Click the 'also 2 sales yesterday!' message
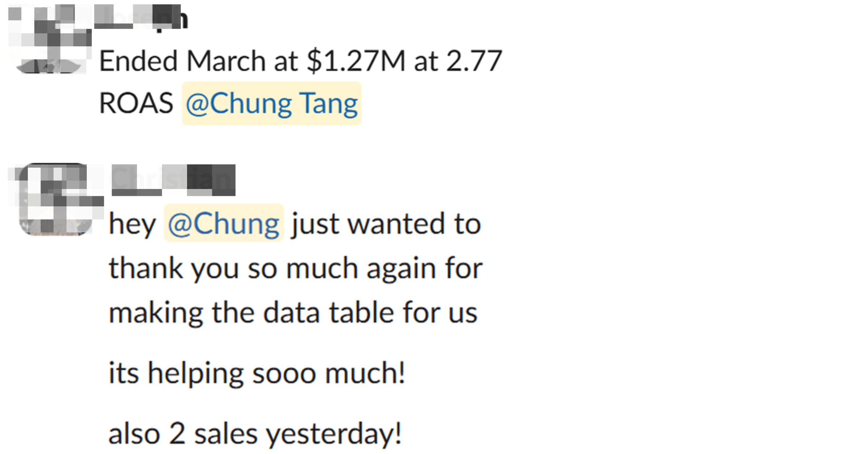868x454 pixels. (255, 434)
